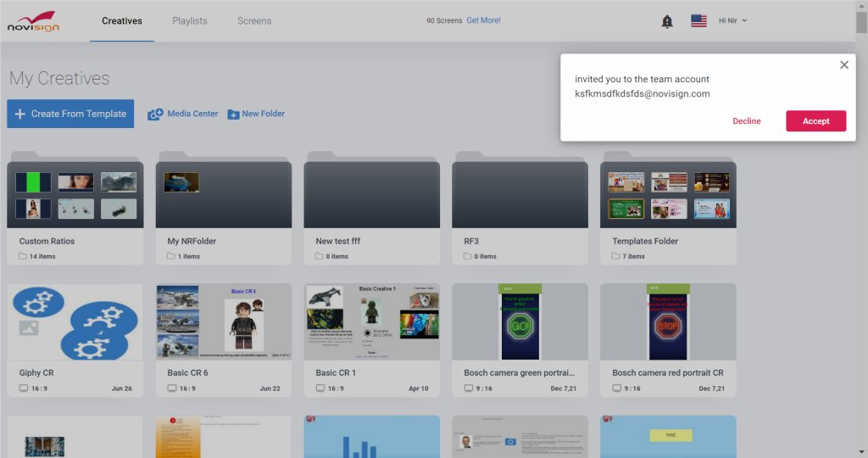868x458 pixels.
Task: Click the Create From Template button
Action: point(70,114)
